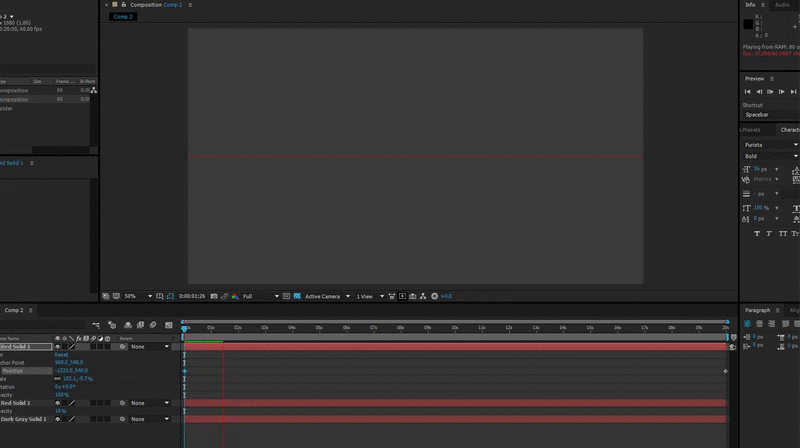Image resolution: width=800 pixels, height=448 pixels.
Task: Open the Active Camera view dropdown
Action: click(327, 296)
